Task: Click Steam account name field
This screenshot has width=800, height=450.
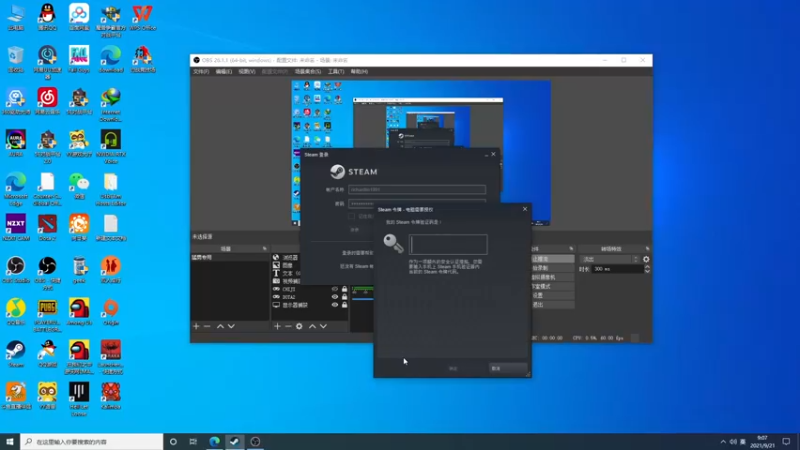Action: coord(417,189)
